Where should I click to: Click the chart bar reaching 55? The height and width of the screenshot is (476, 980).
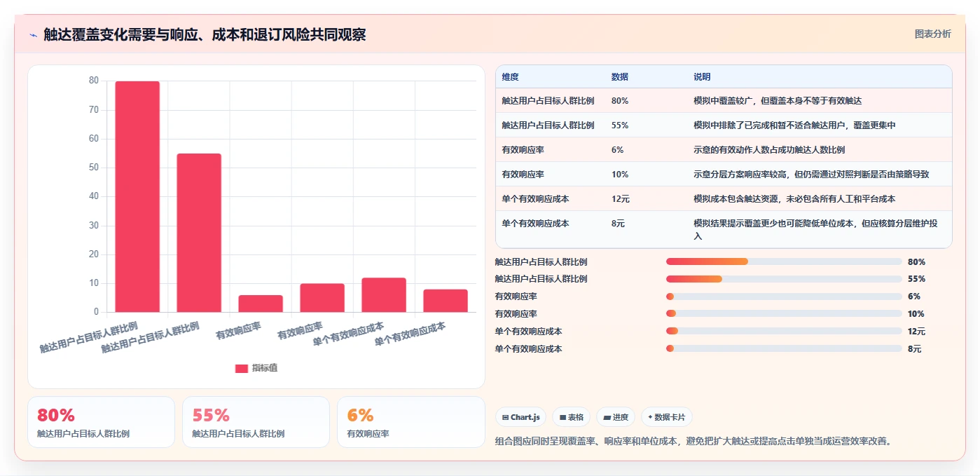tap(199, 233)
